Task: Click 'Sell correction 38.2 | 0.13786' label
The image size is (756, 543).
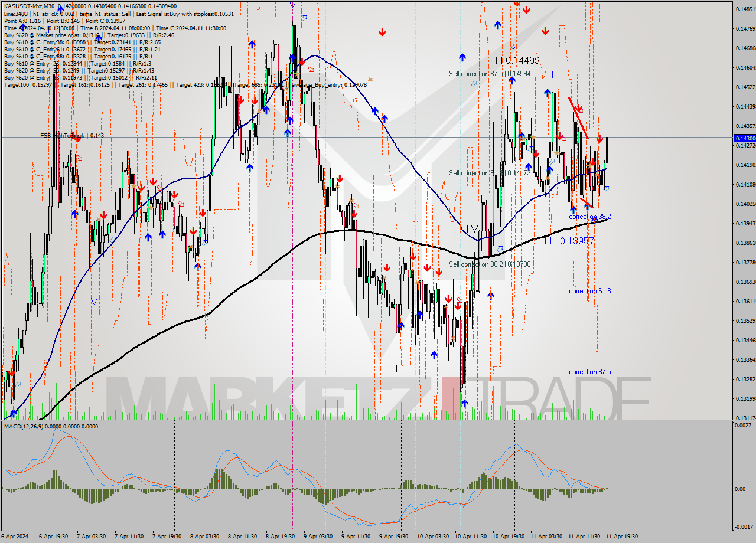Action: click(x=490, y=264)
